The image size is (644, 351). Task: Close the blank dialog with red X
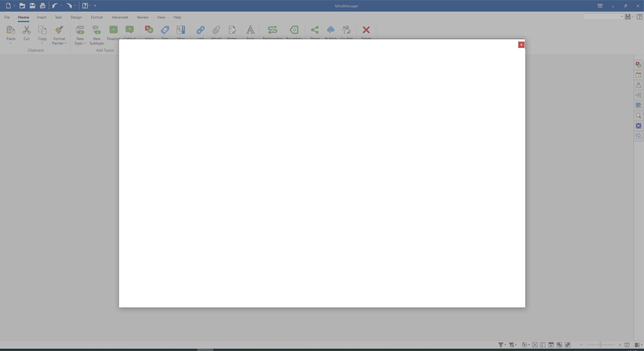click(x=521, y=45)
